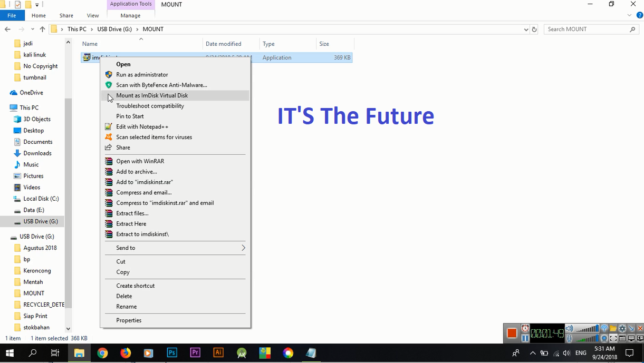Toggle microphone recording in the recorder
This screenshot has width=644, height=363.
[570, 338]
